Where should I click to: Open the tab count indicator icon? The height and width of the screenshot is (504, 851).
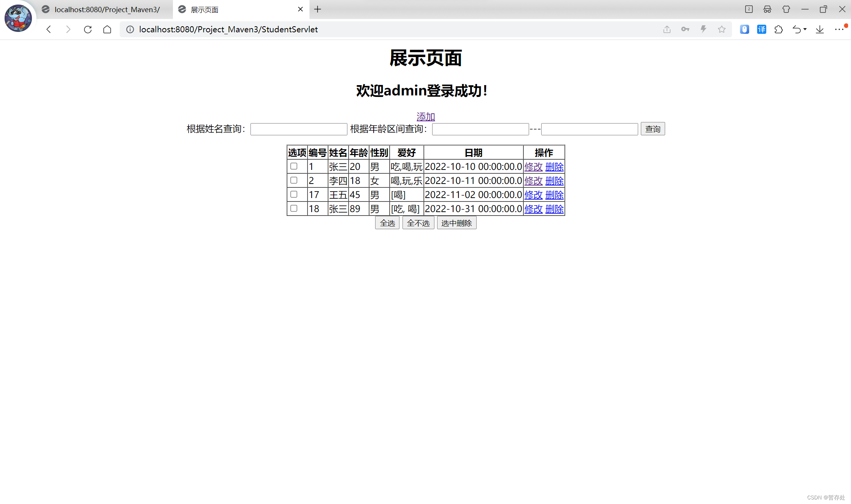749,9
